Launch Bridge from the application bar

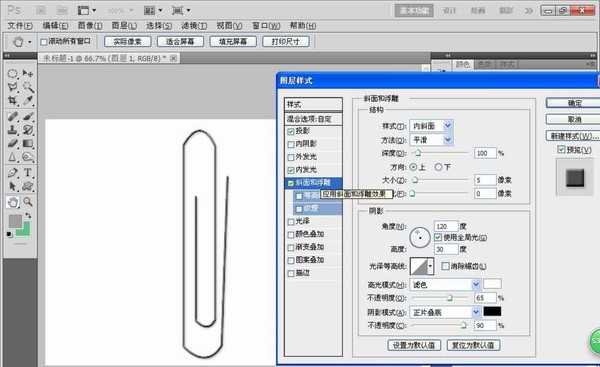41,10
